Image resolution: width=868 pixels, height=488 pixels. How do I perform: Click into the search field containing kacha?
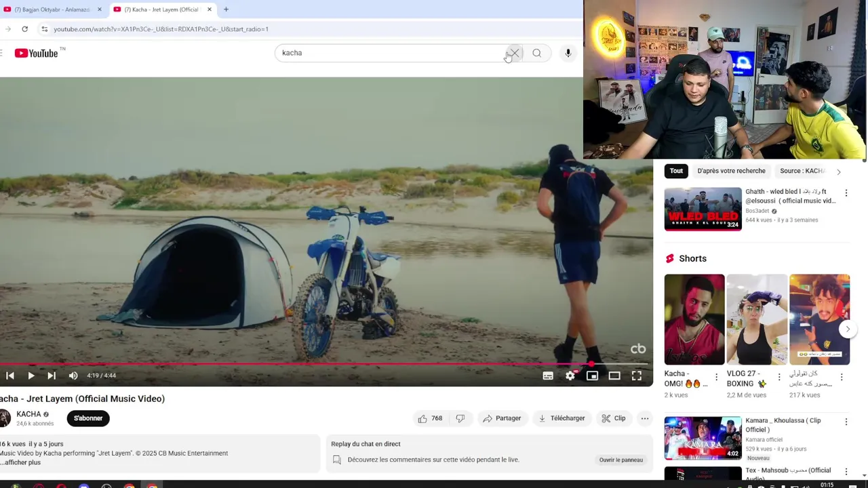pos(390,53)
